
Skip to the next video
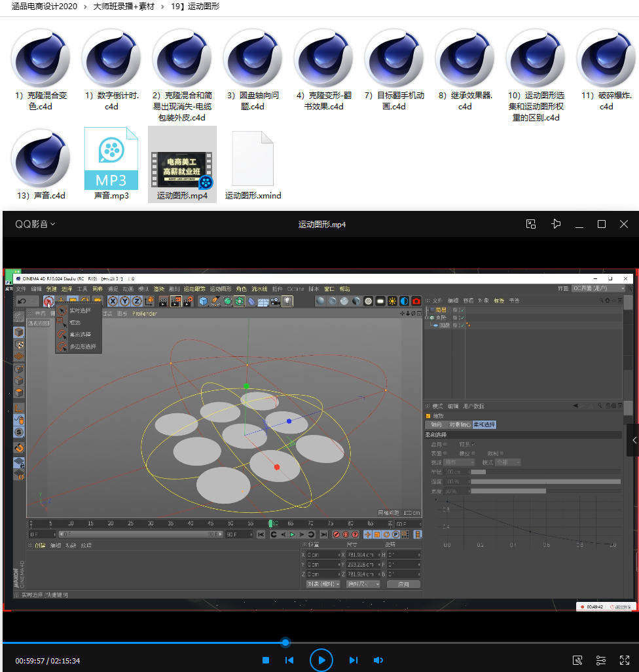tap(353, 660)
